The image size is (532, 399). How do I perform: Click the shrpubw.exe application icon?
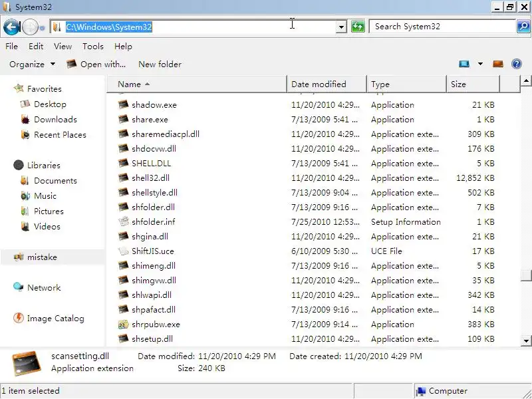124,324
